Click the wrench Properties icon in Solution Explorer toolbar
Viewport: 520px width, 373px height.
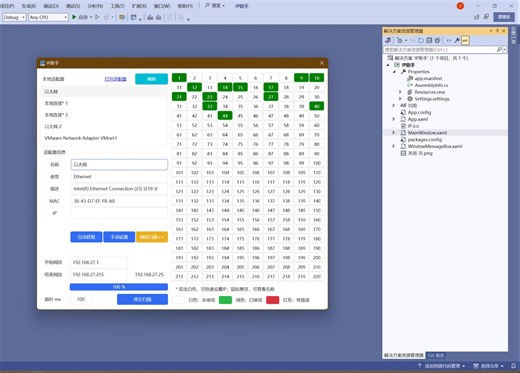[x=457, y=40]
